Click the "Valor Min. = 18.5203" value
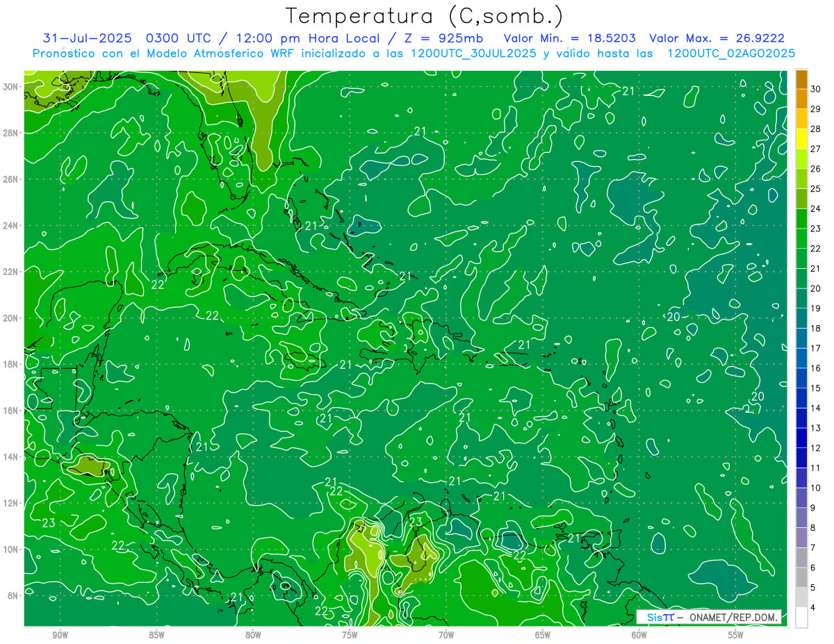This screenshot has height=644, width=834. click(569, 38)
